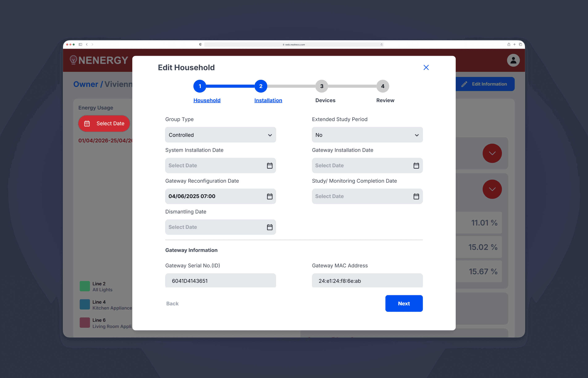Expand the upper red chevron card
Image resolution: width=588 pixels, height=378 pixels.
[492, 153]
